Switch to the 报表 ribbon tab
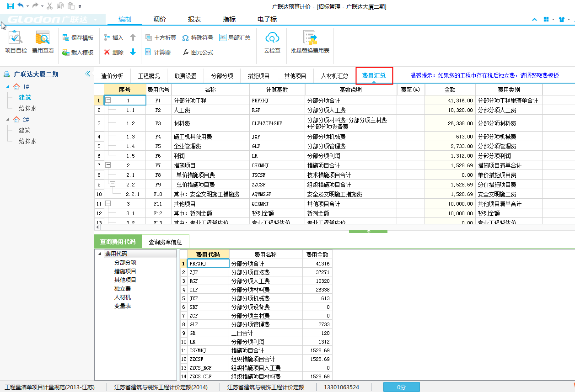 coord(194,19)
